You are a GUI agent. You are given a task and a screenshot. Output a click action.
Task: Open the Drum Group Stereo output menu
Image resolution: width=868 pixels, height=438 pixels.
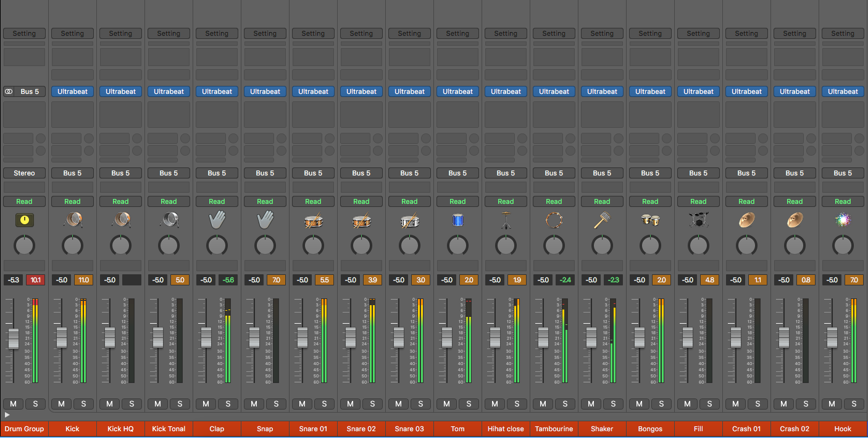click(x=24, y=173)
